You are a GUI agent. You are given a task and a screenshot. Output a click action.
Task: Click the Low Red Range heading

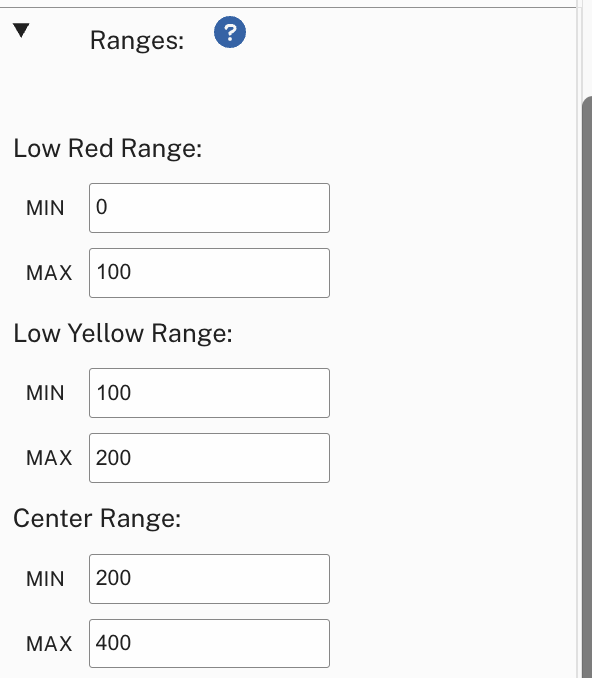point(108,149)
